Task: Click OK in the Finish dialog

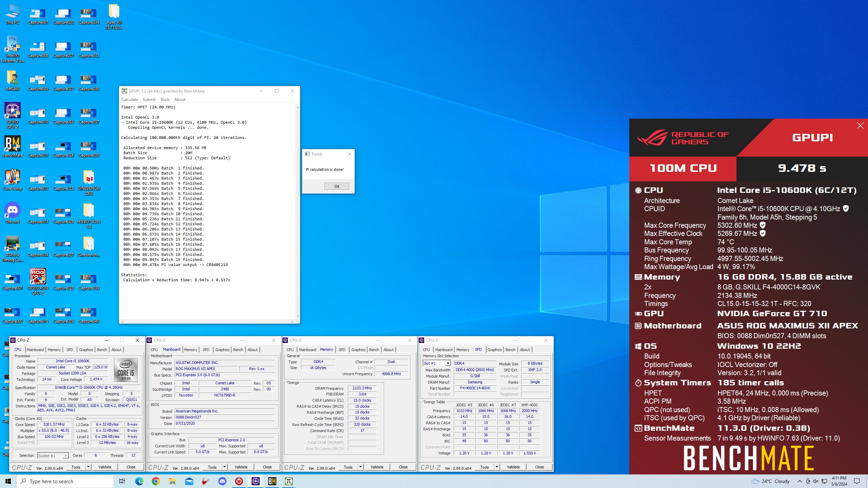Action: [337, 186]
